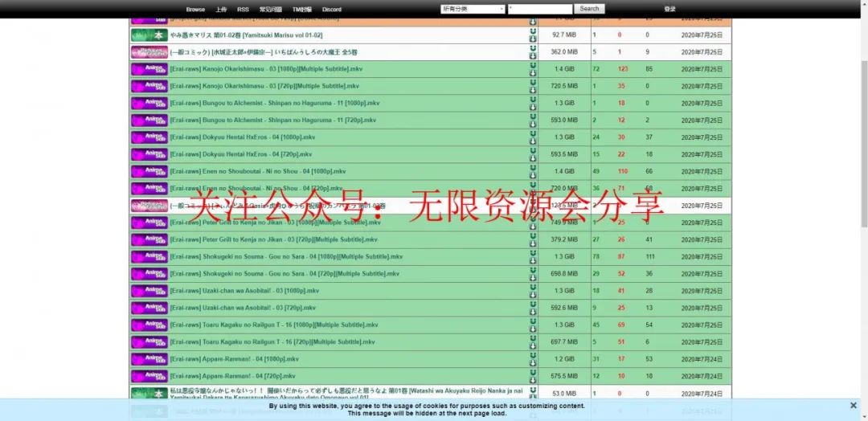The width and height of the screenshot is (868, 421).
Task: Click magnet icon for Appare-Ranman 04 720p
Action: coord(533,373)
